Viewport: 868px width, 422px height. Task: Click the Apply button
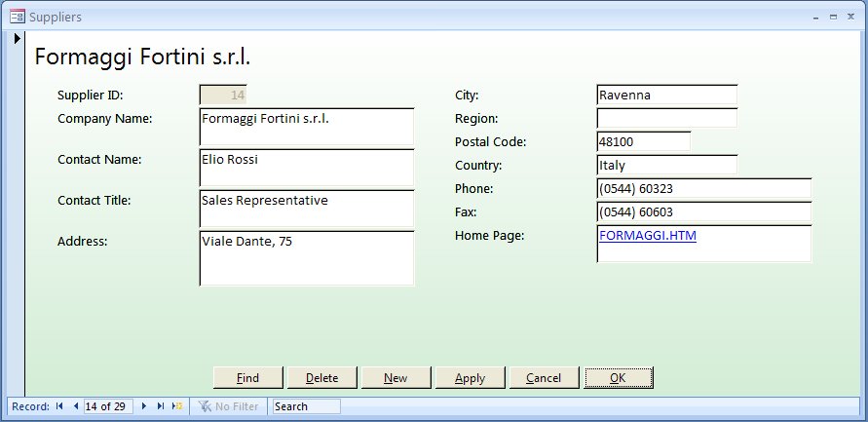coord(470,378)
